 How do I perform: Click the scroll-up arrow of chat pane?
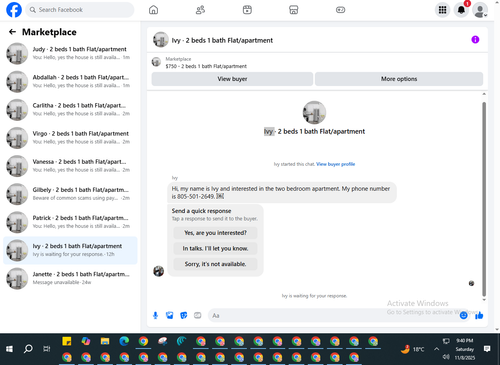click(x=484, y=94)
